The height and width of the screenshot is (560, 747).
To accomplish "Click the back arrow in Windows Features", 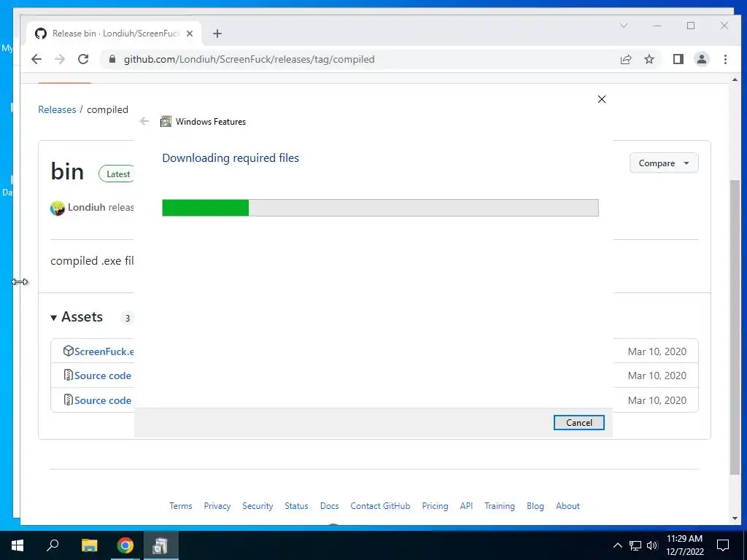I will coord(144,122).
